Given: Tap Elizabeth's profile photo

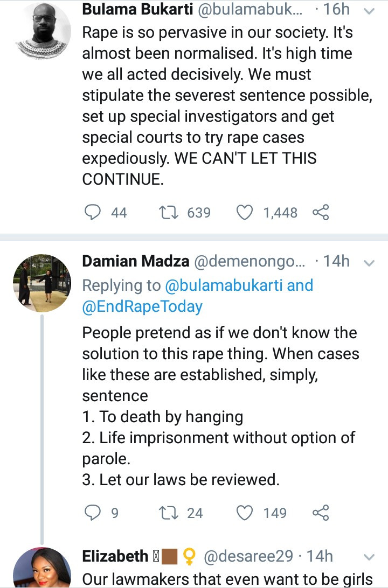Looking at the screenshot, I should (x=41, y=571).
